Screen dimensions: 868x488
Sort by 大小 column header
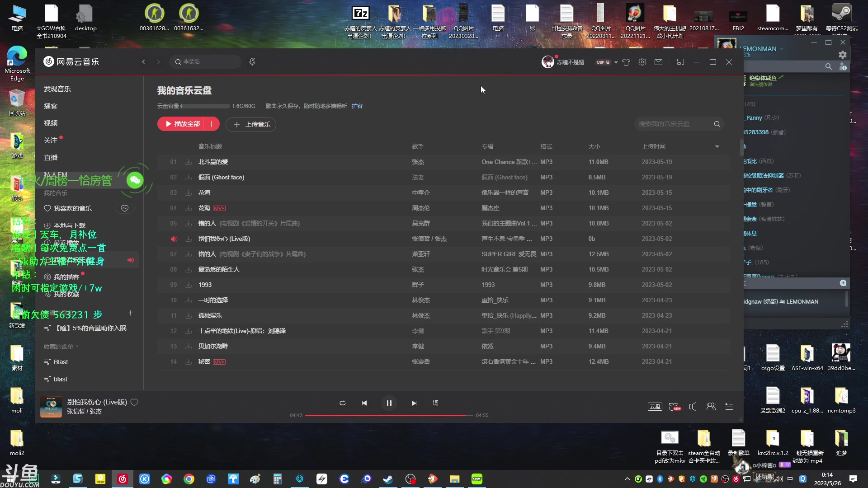[x=594, y=146]
